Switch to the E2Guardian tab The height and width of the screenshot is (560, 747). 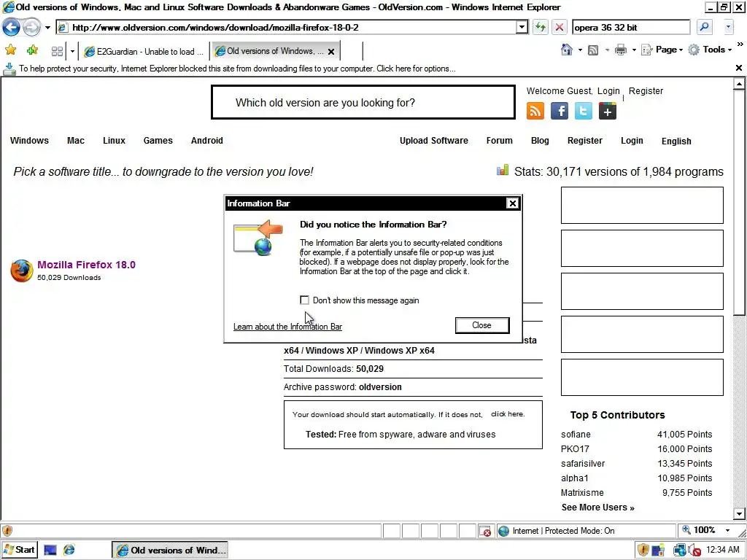pos(144,52)
